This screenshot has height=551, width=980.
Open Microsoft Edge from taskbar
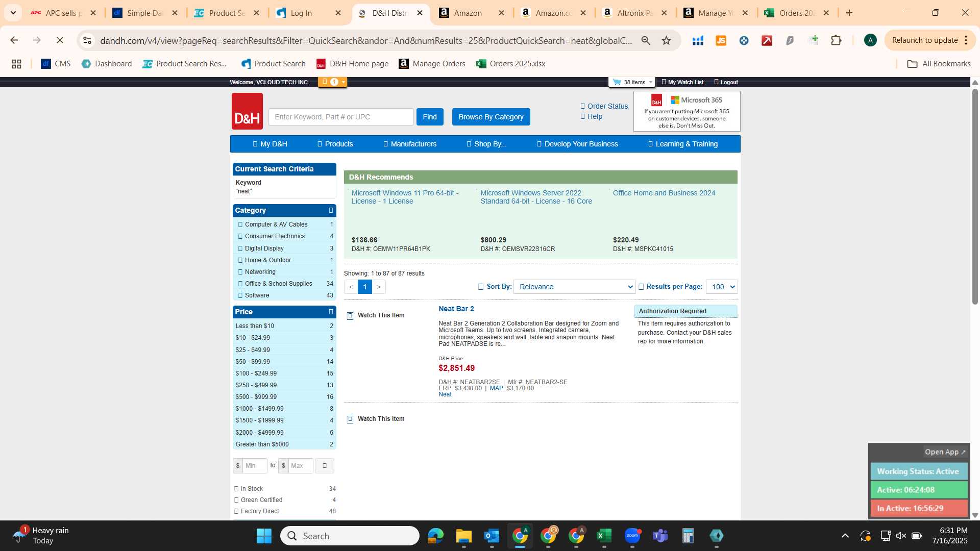(x=435, y=536)
